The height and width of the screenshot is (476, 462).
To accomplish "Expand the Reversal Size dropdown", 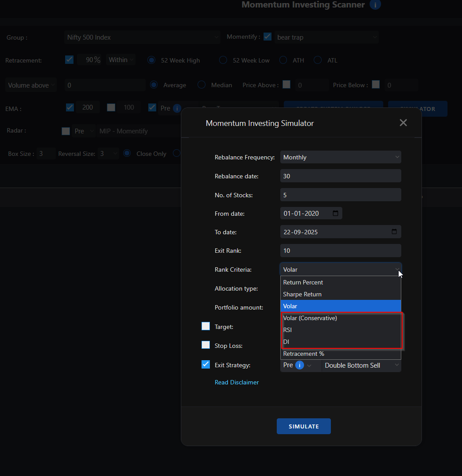I will pos(108,154).
